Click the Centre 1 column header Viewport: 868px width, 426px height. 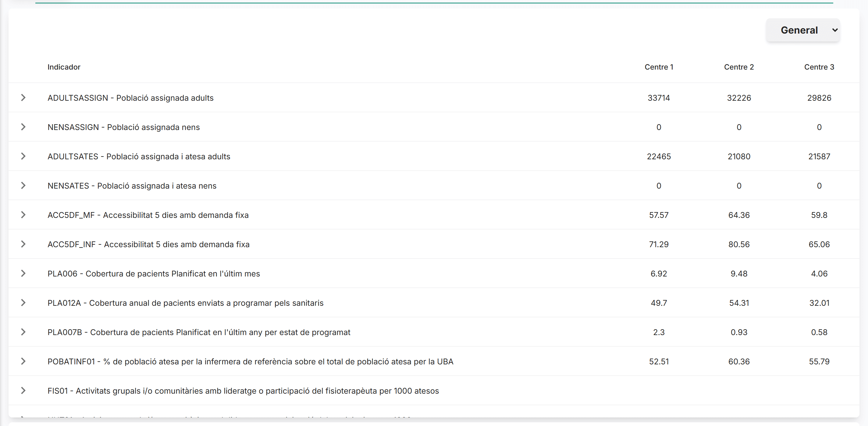coord(659,67)
